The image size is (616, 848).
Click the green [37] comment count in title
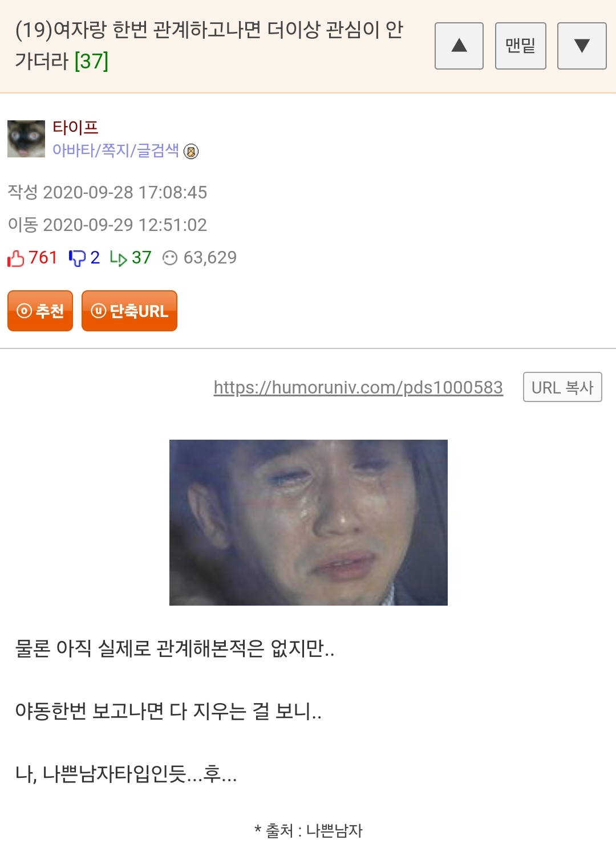tap(91, 60)
